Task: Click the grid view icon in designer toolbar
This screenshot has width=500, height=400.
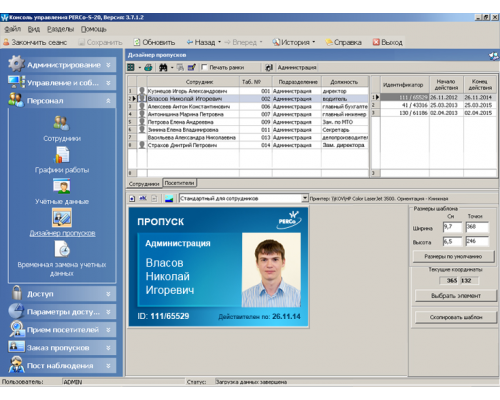Action: coord(131,68)
